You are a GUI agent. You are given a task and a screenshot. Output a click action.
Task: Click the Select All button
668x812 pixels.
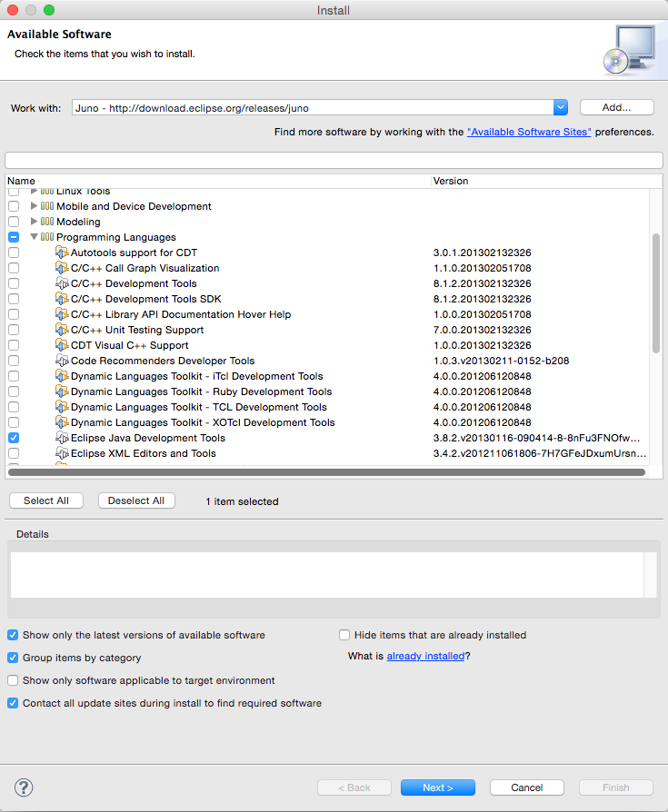[x=46, y=500]
